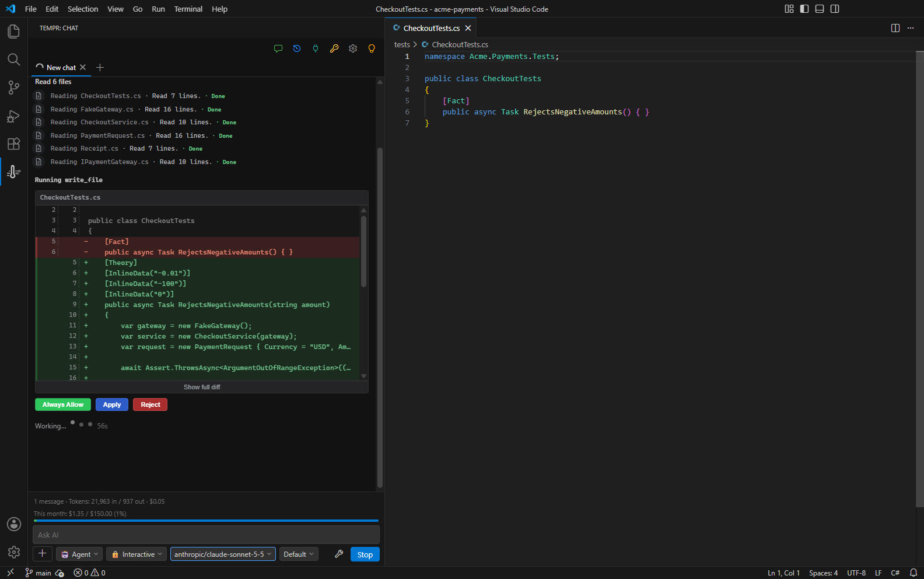Open chat settings gear icon
Viewport: 924px width, 579px height.
pos(353,48)
